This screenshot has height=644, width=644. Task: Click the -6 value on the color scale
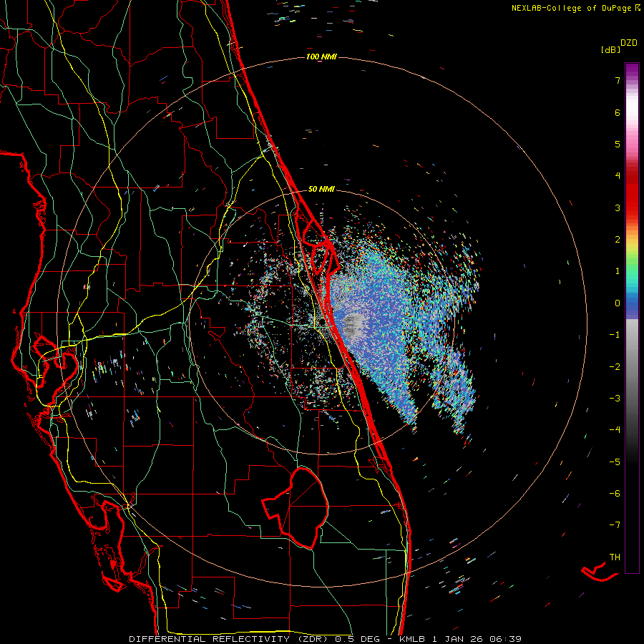point(615,494)
